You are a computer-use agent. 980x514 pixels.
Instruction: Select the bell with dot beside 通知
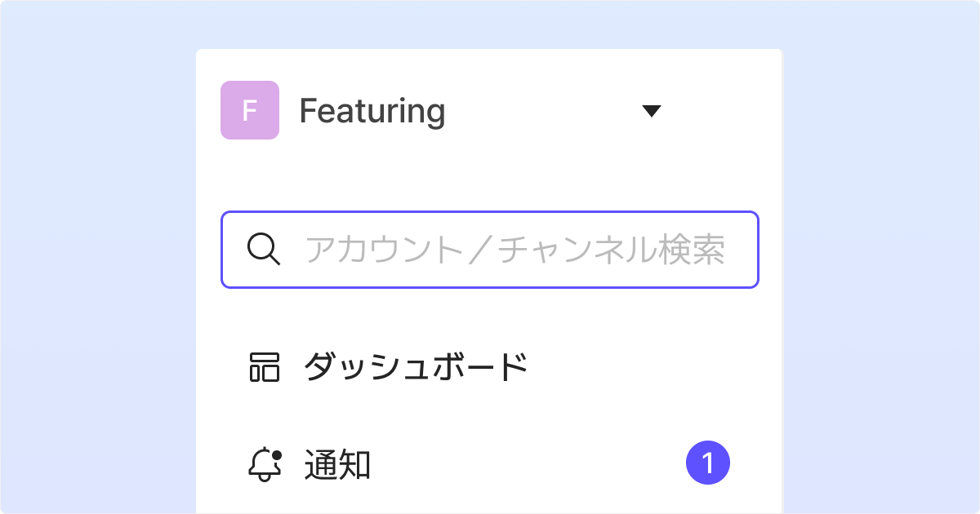click(264, 465)
